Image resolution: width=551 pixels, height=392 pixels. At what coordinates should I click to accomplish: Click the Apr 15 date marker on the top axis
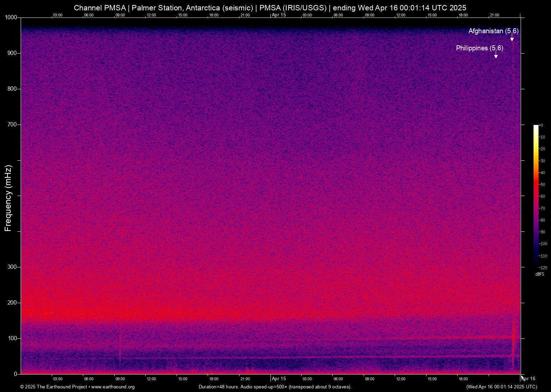[x=279, y=15]
